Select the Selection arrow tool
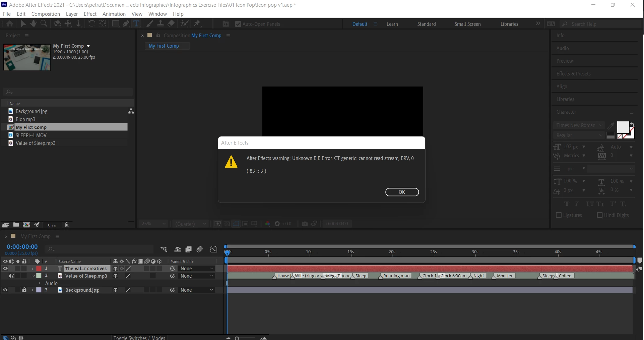644x340 pixels. [23, 24]
